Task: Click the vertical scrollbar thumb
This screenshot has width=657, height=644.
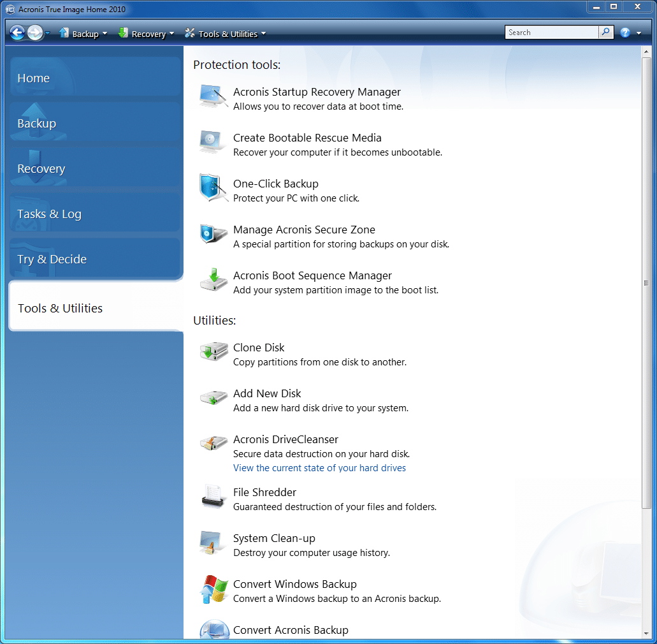Action: (x=646, y=283)
